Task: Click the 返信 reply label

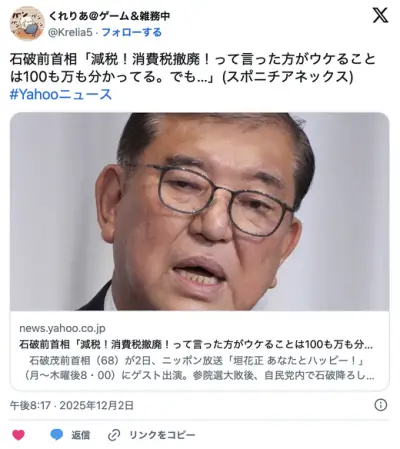Action: (80, 435)
